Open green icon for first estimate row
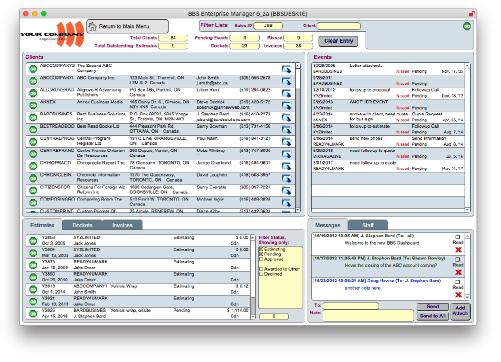Viewport: 501px width, 362px height. (x=33, y=241)
